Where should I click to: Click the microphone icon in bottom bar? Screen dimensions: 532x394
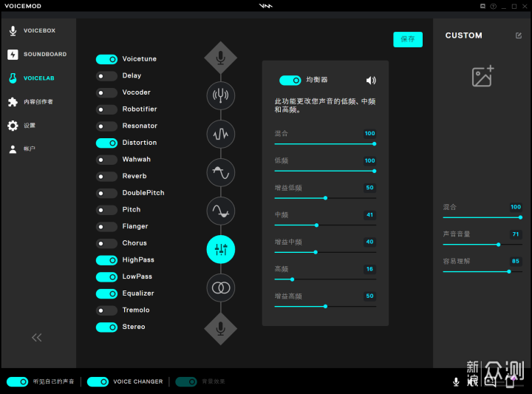coord(456,381)
